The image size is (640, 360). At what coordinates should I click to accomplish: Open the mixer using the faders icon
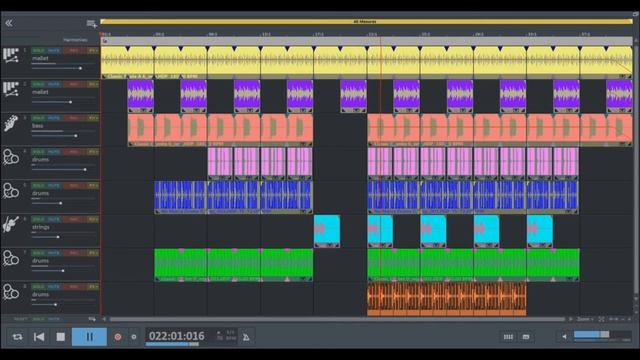click(x=508, y=337)
